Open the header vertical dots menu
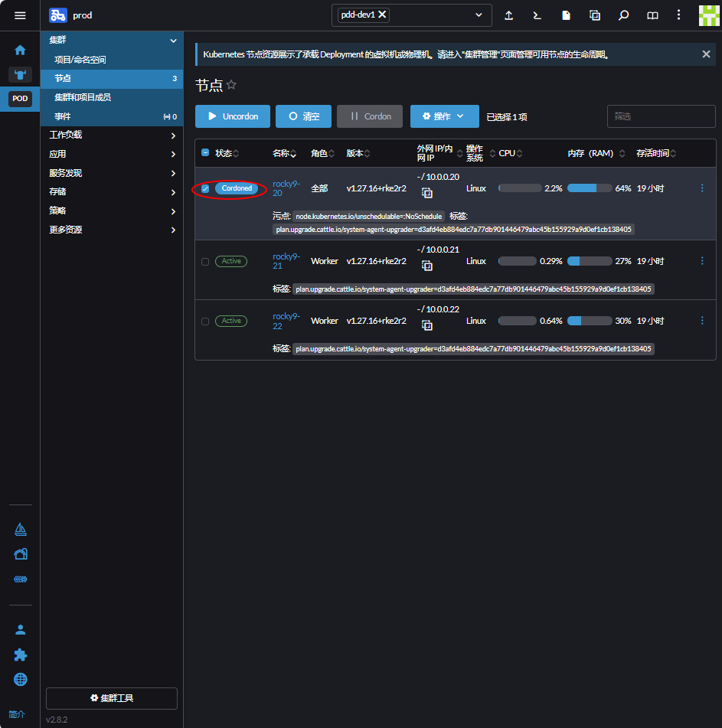Viewport: 722px width, 728px height. [x=679, y=15]
